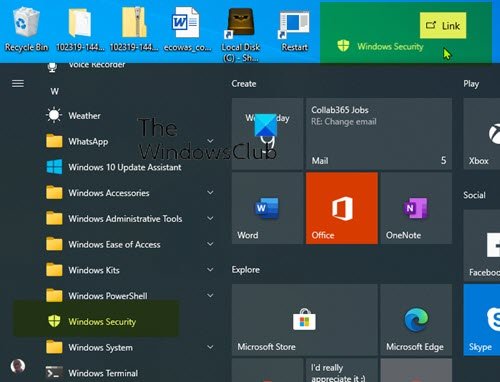The image size is (500, 382).
Task: Click the Mail unread count 5
Action: point(444,160)
